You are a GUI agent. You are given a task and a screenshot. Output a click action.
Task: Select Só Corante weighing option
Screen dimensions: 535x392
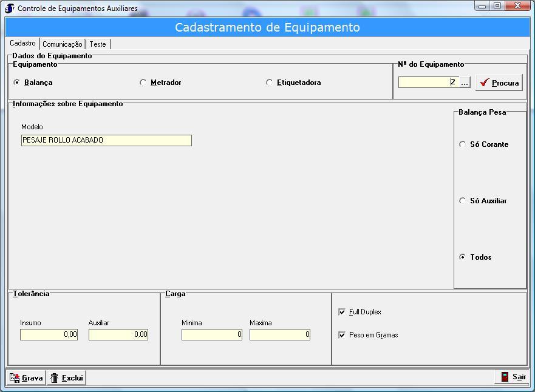(x=463, y=144)
